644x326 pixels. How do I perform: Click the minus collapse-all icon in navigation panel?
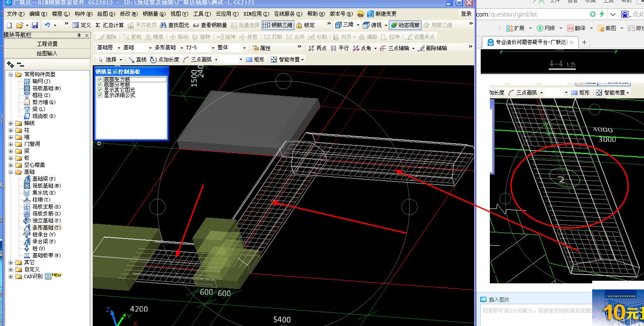pos(20,64)
